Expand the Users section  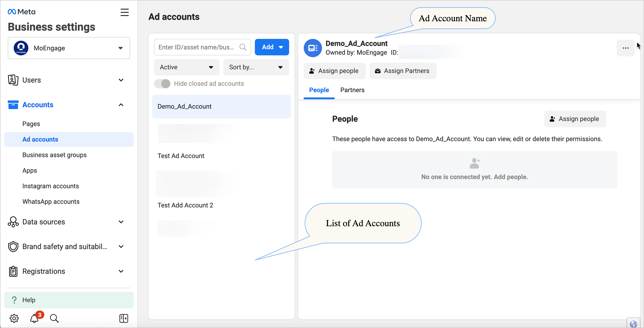point(121,80)
